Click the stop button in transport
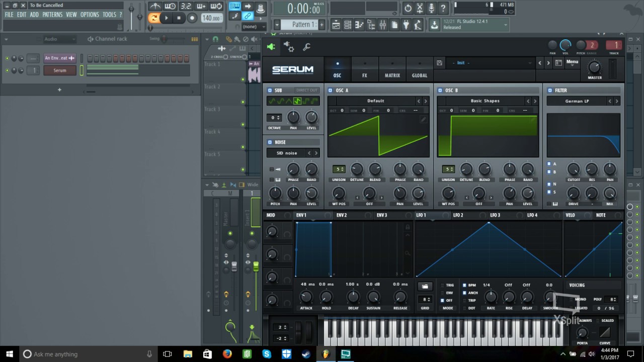This screenshot has width=644, height=362. coord(179,18)
